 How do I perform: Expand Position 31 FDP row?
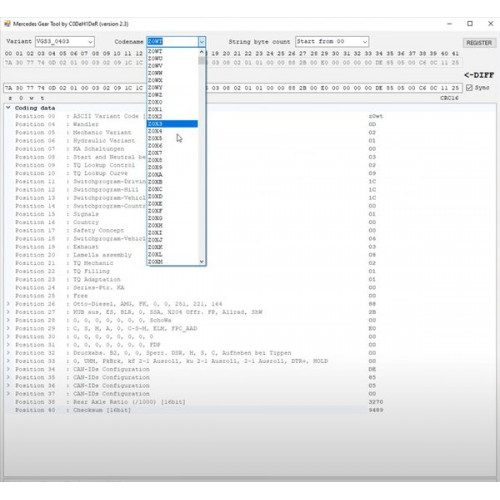pyautogui.click(x=8, y=345)
